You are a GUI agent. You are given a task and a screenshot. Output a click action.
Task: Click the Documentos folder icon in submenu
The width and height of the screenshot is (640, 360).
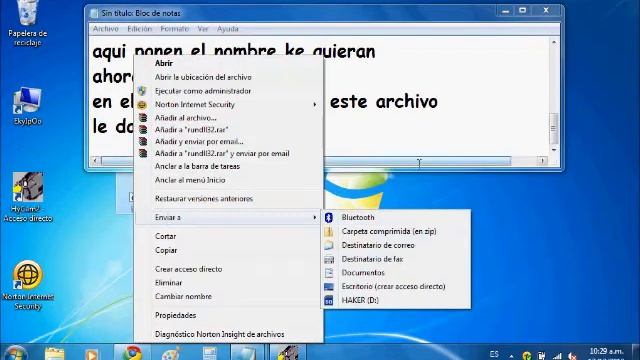(x=329, y=273)
